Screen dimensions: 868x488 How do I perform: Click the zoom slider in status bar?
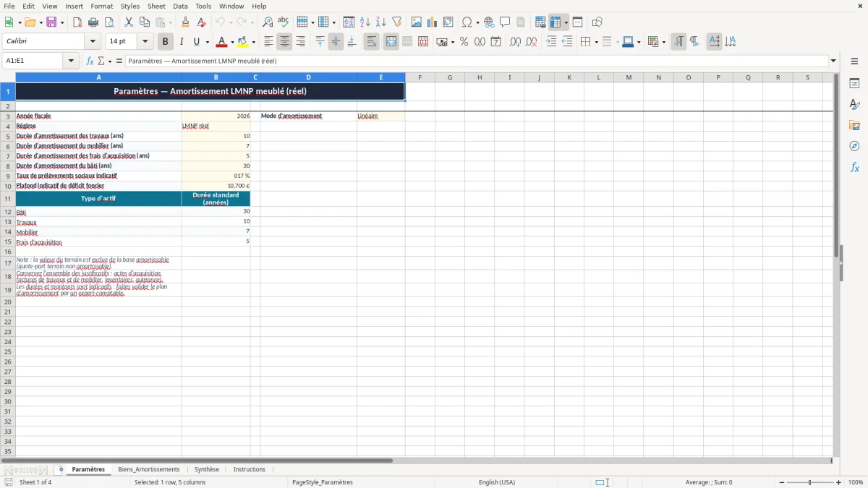[x=810, y=482]
